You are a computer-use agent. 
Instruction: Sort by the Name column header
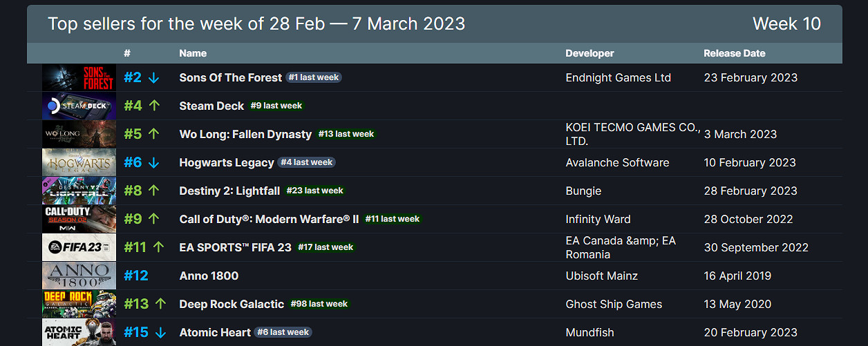click(193, 53)
